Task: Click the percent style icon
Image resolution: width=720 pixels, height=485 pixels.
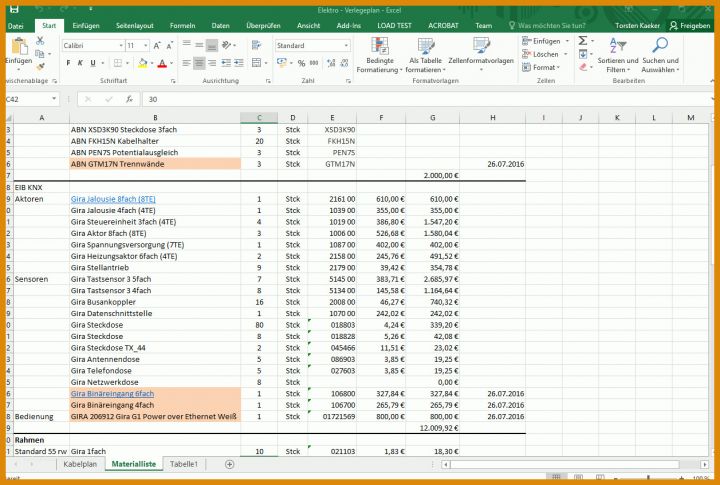Action: pyautogui.click(x=301, y=63)
